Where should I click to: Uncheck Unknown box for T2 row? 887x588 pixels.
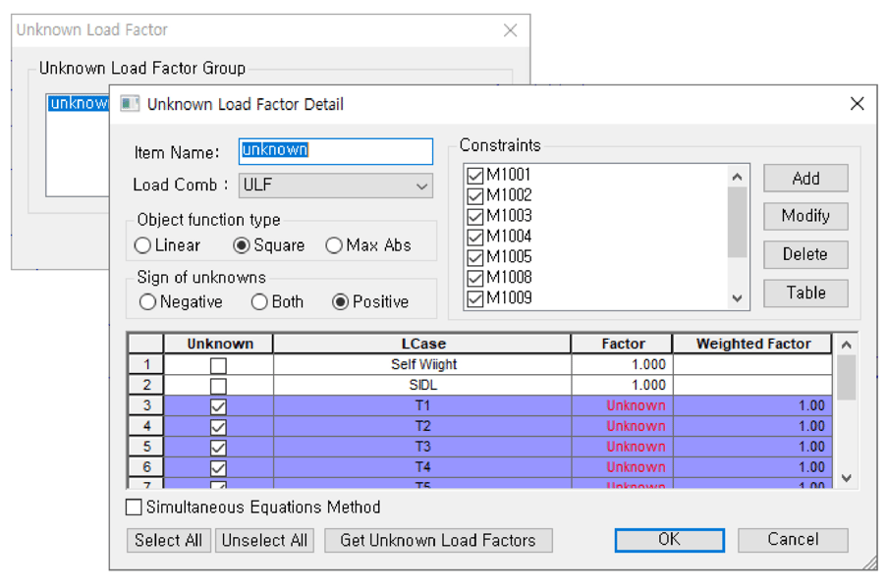point(218,426)
